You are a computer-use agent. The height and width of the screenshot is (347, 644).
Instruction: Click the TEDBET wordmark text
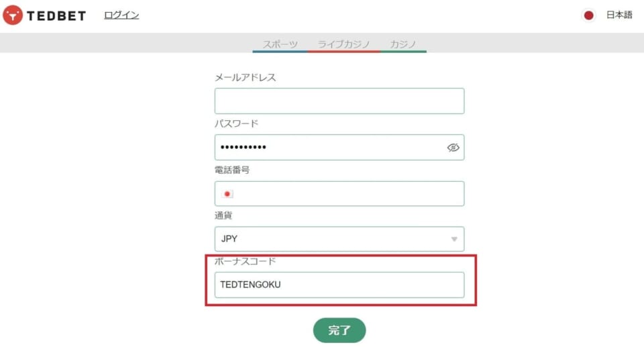coord(56,16)
